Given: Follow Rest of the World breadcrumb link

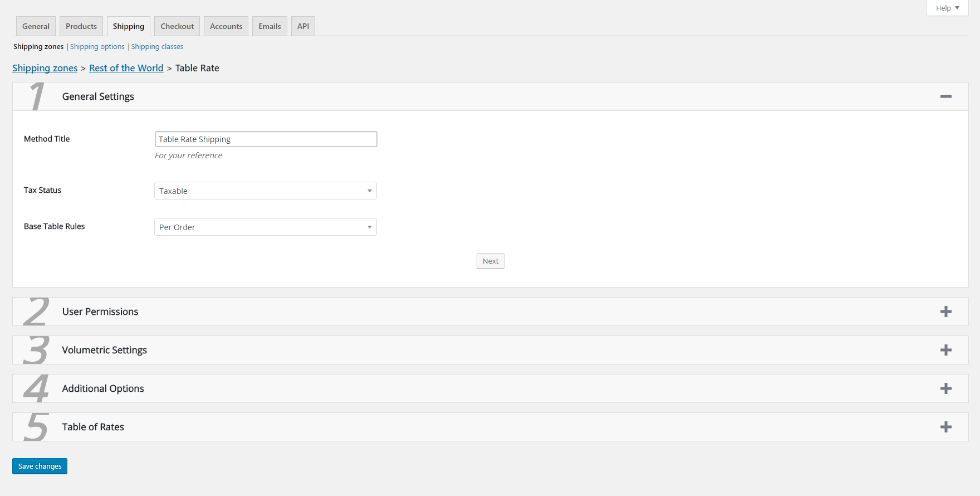Looking at the screenshot, I should pos(126,68).
